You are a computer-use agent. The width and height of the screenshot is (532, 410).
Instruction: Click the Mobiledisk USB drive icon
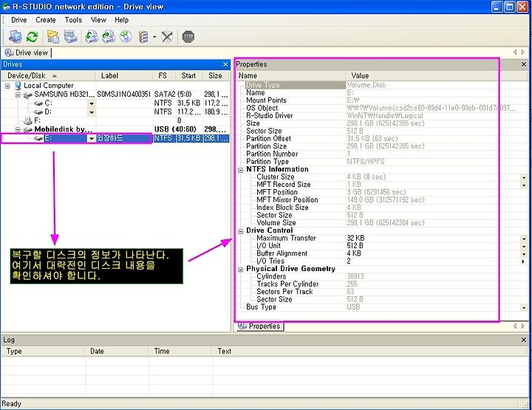click(28, 129)
